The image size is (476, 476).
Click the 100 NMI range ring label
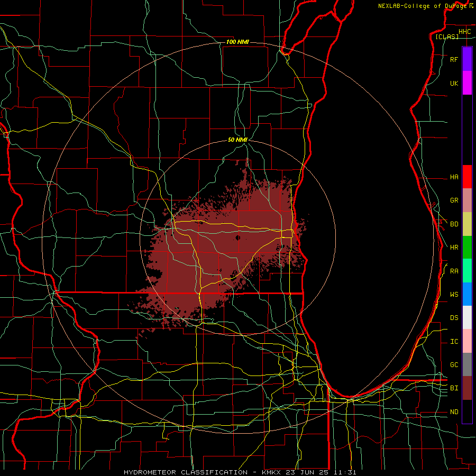(x=237, y=42)
